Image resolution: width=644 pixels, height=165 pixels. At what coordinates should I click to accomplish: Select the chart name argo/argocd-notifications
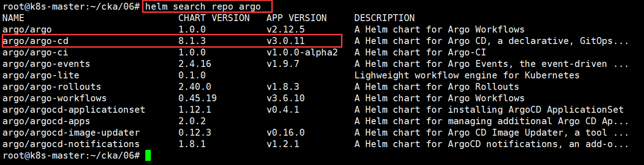[71, 144]
